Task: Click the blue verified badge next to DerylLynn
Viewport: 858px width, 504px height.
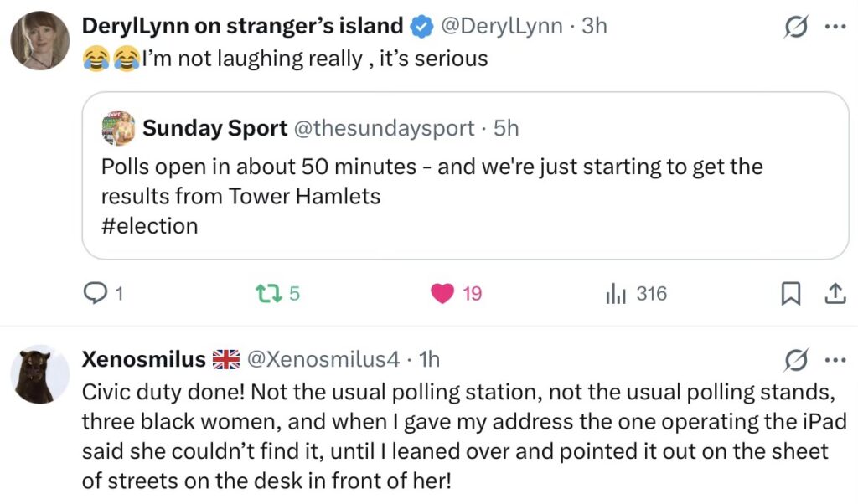Action: pos(422,26)
